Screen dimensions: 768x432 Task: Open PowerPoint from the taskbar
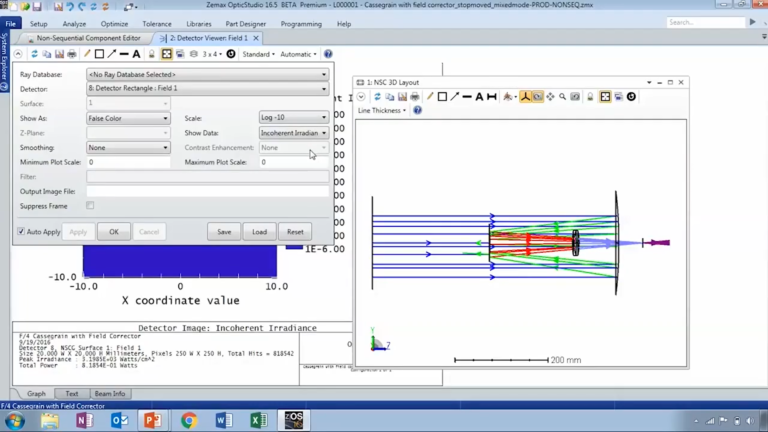tap(153, 420)
